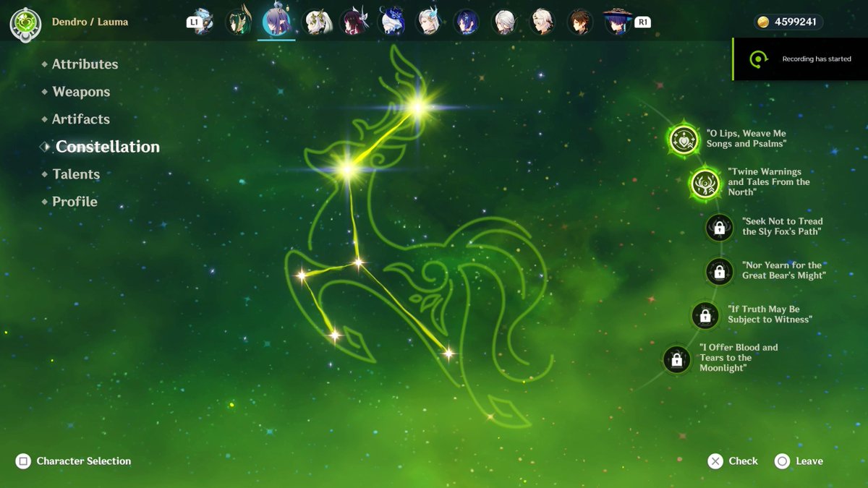Click the text "O Lips, Weave Me Songs and Psalms"
The image size is (868, 488).
pos(746,139)
